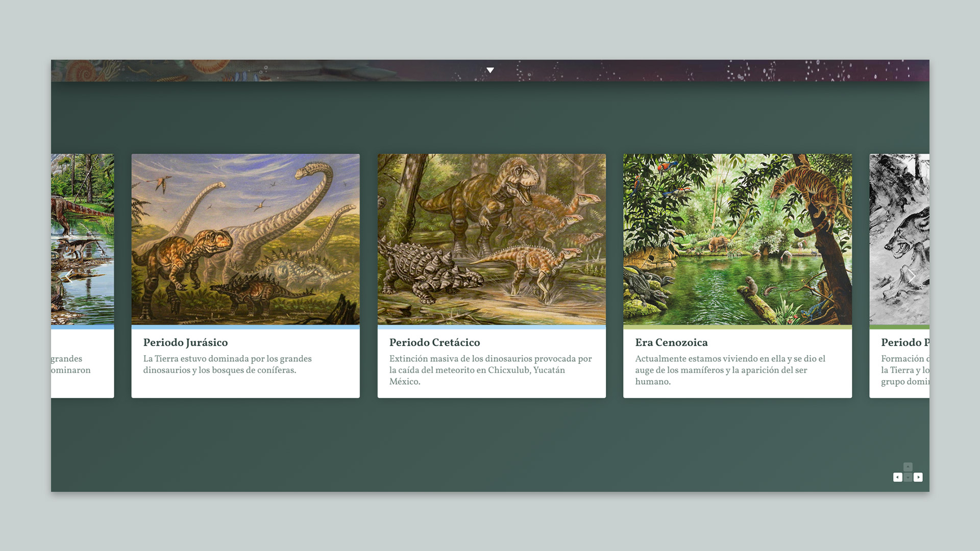Click the next carousel chevron arrow

pyautogui.click(x=912, y=276)
